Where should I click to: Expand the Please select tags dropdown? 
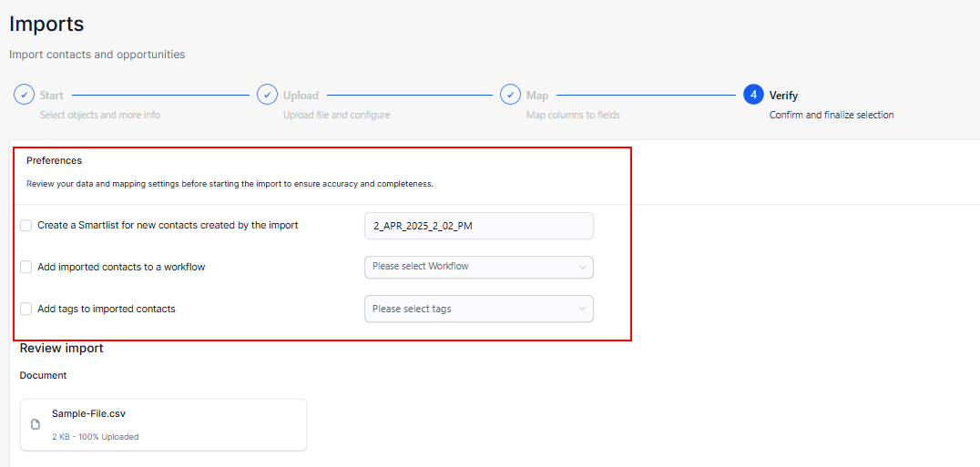(x=479, y=309)
